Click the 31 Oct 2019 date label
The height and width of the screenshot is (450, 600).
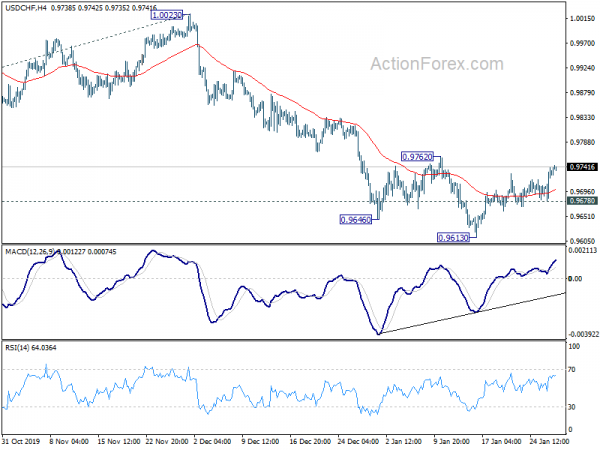[21, 441]
